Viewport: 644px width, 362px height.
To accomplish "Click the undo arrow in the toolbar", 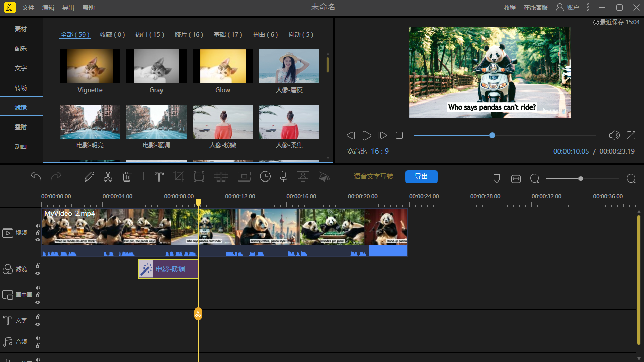I will pos(36,176).
